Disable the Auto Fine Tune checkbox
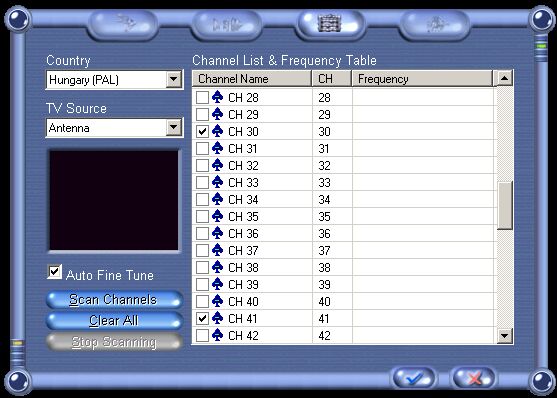This screenshot has width=557, height=398. tap(54, 272)
